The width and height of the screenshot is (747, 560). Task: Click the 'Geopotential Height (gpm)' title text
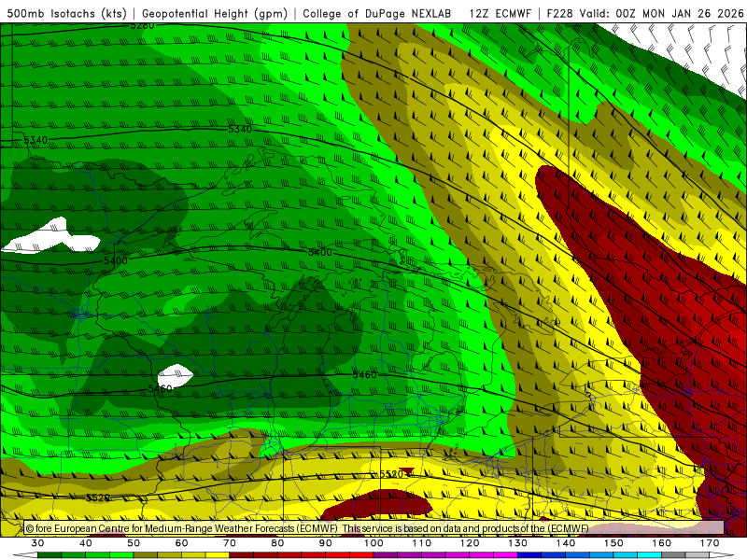coord(215,13)
